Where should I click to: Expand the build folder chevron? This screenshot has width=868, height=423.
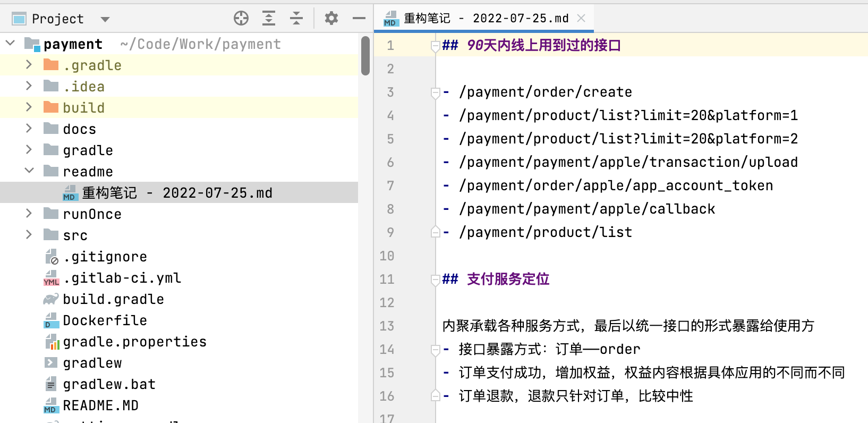pyautogui.click(x=29, y=107)
